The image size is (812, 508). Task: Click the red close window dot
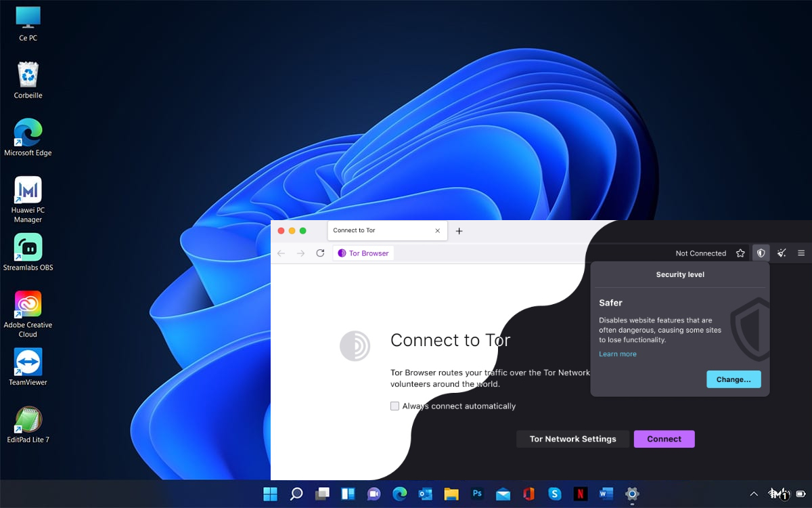[x=281, y=231]
